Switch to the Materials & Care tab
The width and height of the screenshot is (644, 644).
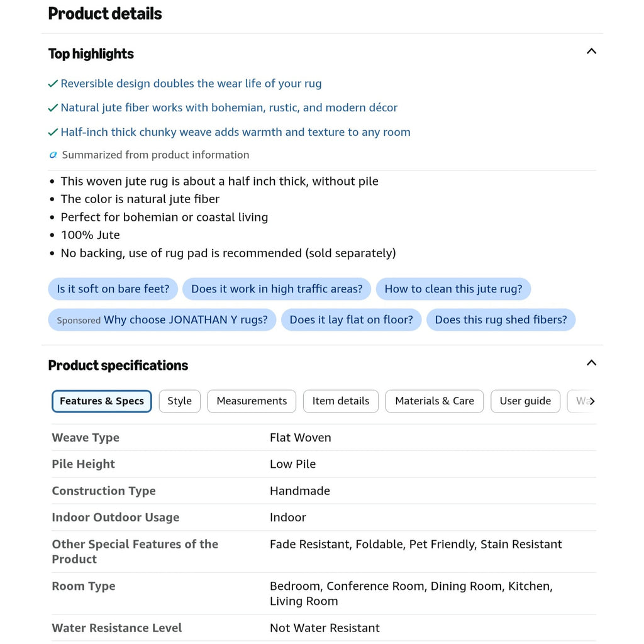(x=434, y=401)
